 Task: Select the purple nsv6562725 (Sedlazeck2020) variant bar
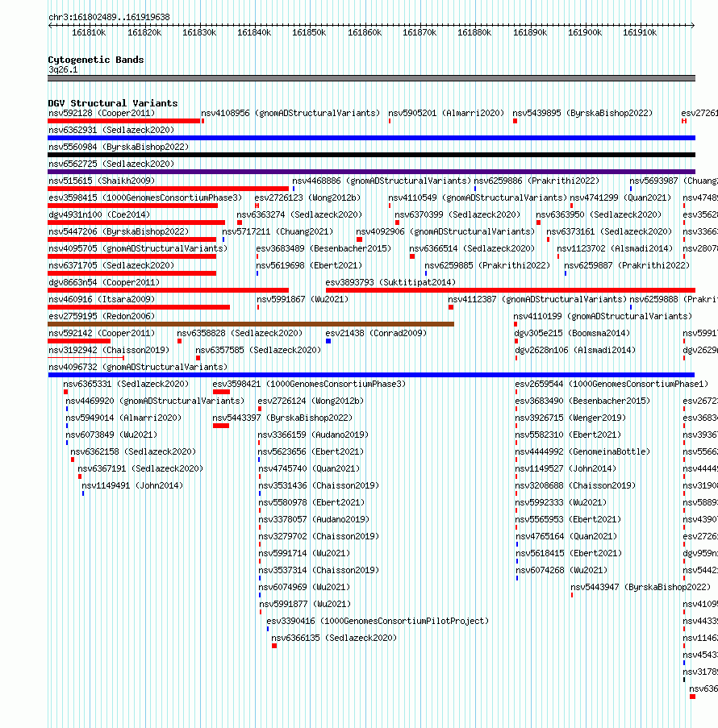click(371, 172)
